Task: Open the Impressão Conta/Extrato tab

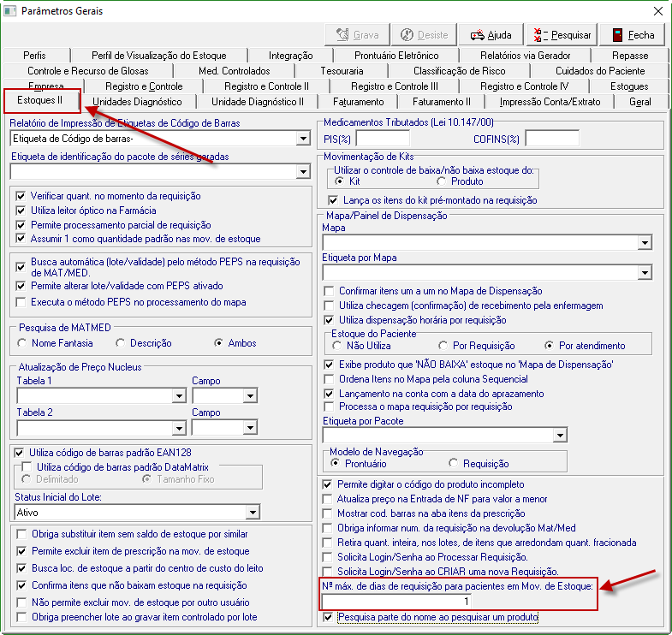Action: (550, 102)
